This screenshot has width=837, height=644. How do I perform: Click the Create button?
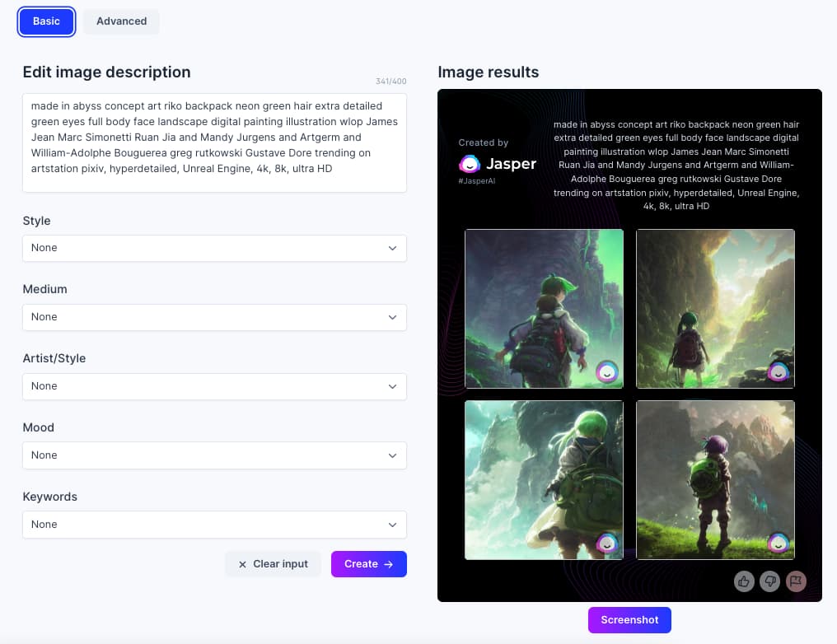pyautogui.click(x=369, y=564)
